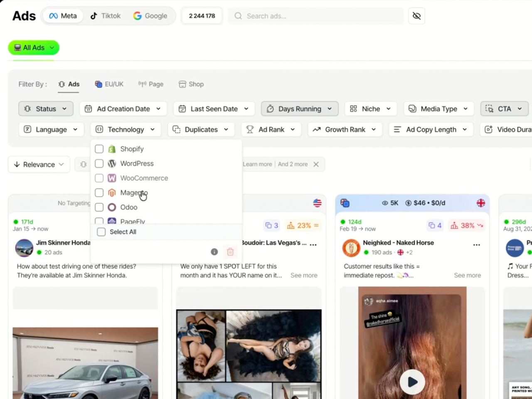Click the 5K views eye icon

pos(385,203)
